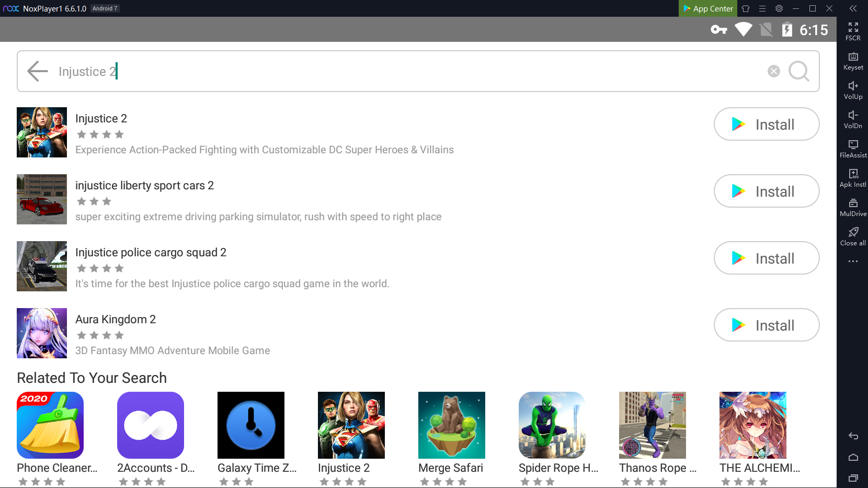
Task: Click injustice liberty sport cars 2 title
Action: [x=144, y=186]
